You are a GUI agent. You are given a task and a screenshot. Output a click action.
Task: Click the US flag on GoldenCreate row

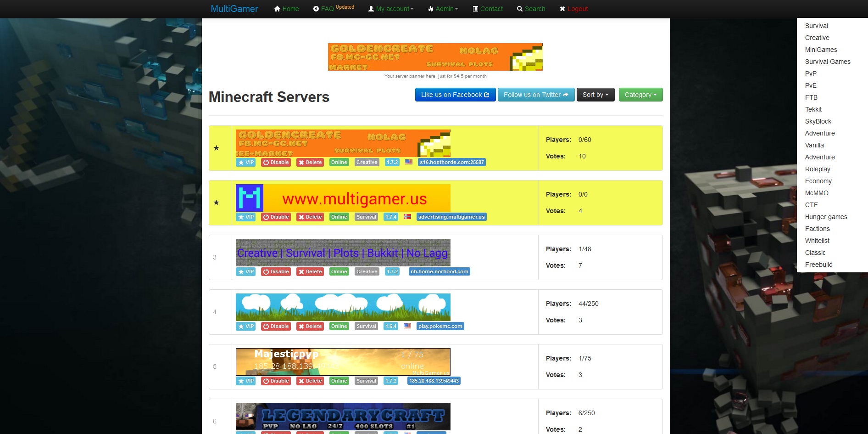pos(409,162)
